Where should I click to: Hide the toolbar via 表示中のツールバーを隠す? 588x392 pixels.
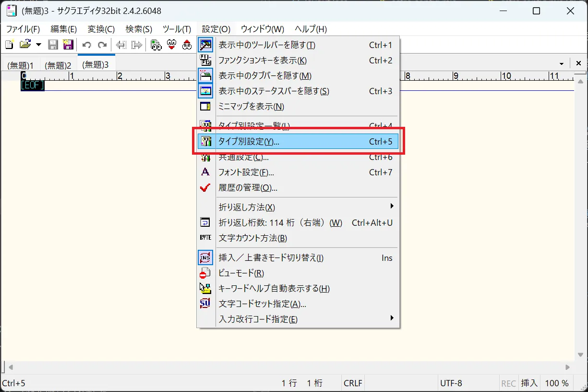[298, 45]
